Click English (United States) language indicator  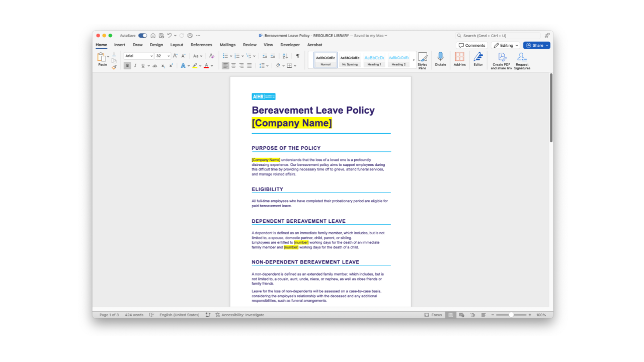179,315
